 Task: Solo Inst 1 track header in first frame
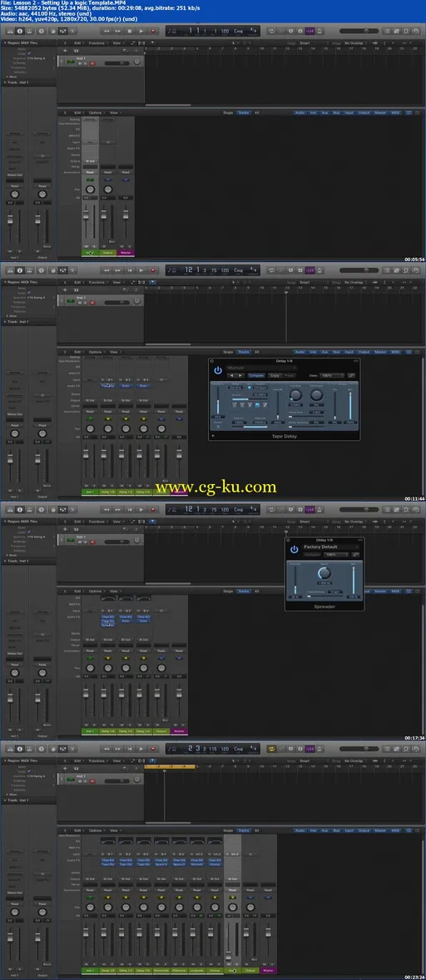(x=86, y=64)
